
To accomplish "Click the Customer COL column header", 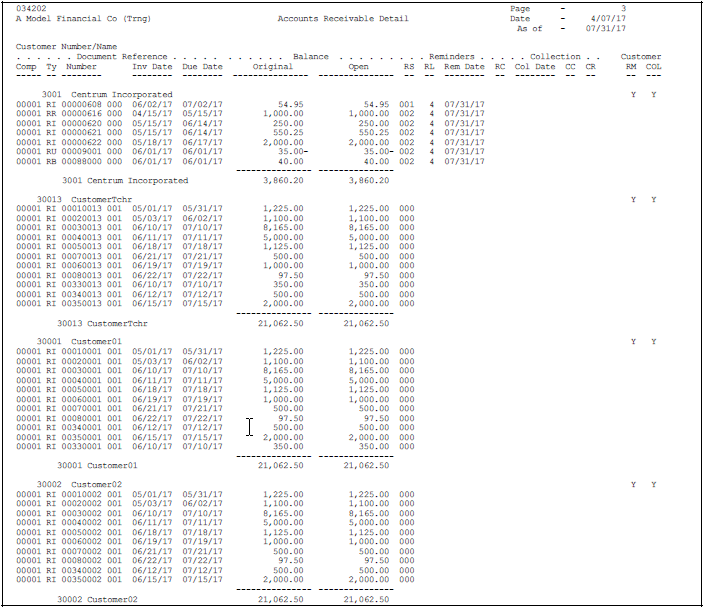I will (x=653, y=67).
